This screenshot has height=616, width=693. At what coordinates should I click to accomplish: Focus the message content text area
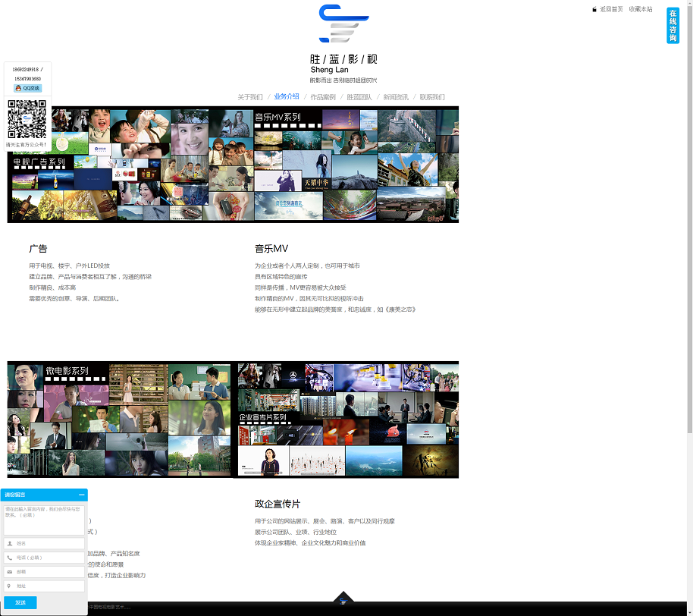click(44, 520)
